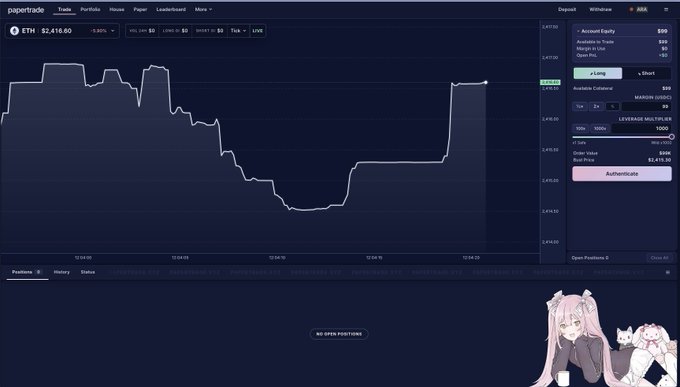
Task: Click the 12:04:10 time axis label
Action: [277, 258]
